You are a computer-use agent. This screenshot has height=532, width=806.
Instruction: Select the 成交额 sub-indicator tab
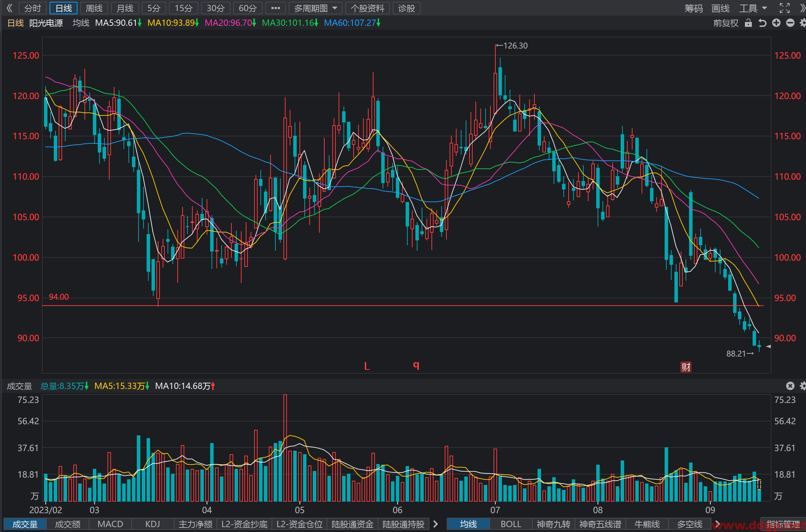(x=68, y=524)
